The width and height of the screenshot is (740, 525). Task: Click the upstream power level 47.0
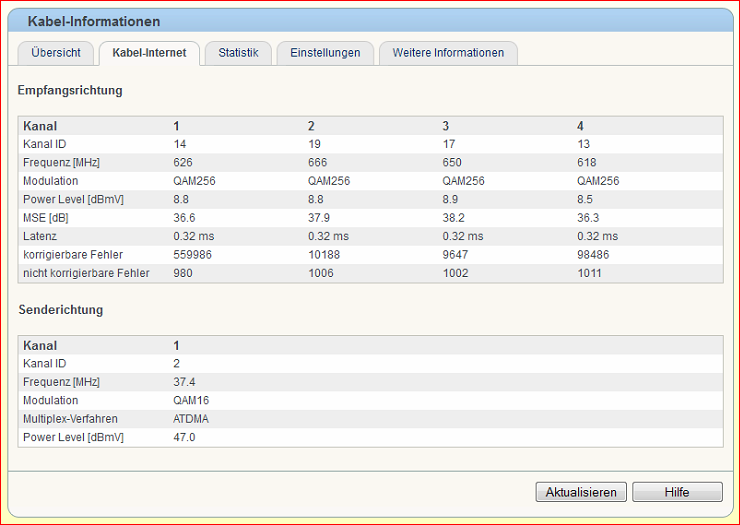[x=184, y=438]
